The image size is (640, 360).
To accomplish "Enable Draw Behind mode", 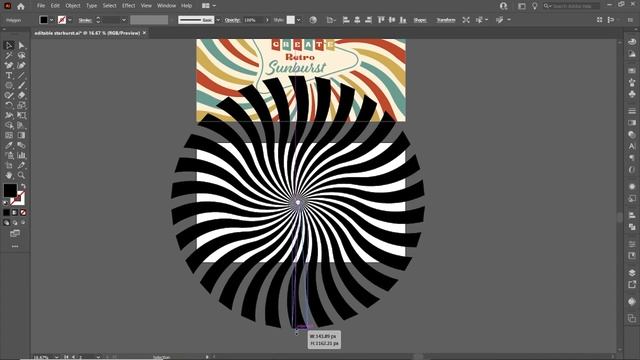I will point(15,223).
